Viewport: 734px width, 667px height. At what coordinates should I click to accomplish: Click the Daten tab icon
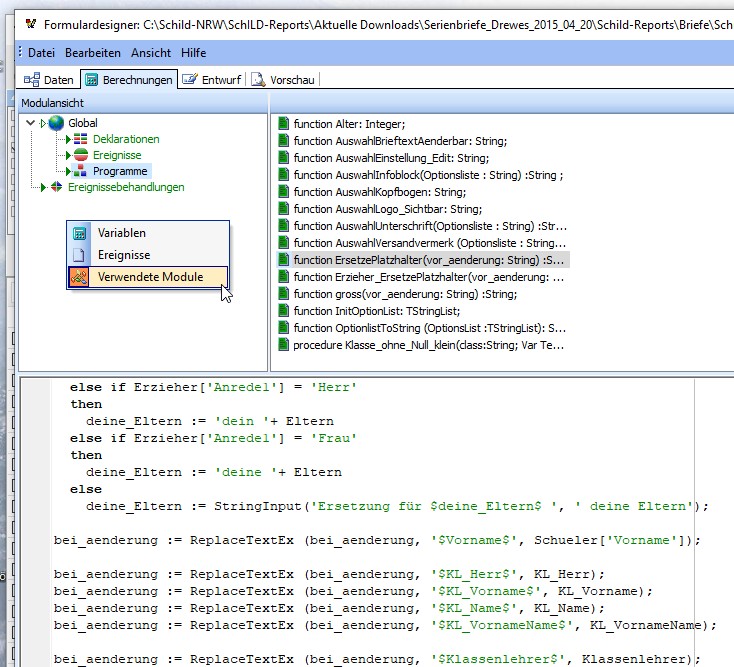click(x=32, y=80)
